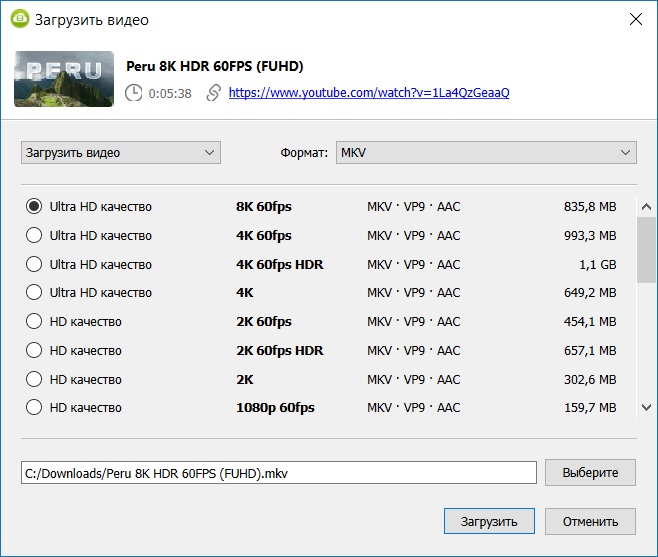658x557 pixels.
Task: Click the "Загрузить" download button
Action: tap(489, 521)
